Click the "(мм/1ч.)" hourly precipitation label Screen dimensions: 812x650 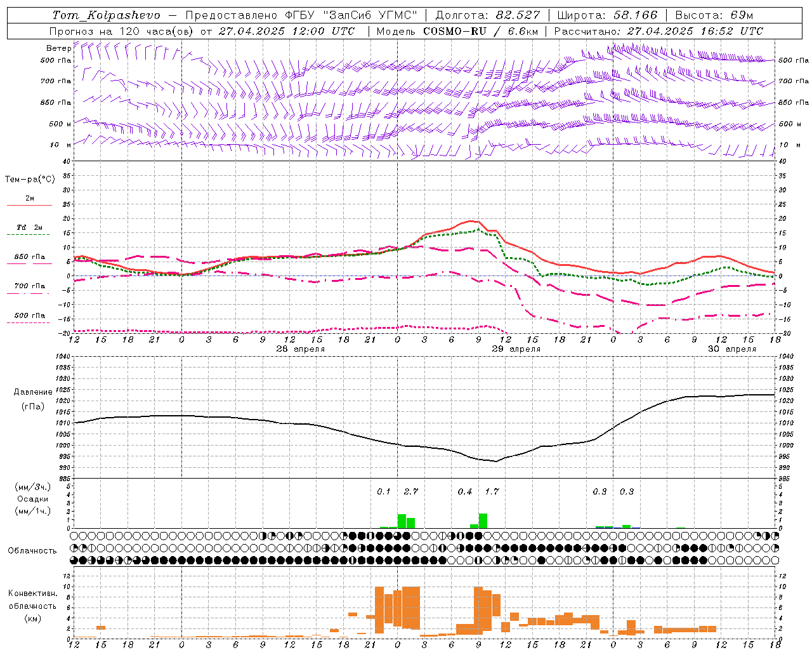click(x=33, y=511)
